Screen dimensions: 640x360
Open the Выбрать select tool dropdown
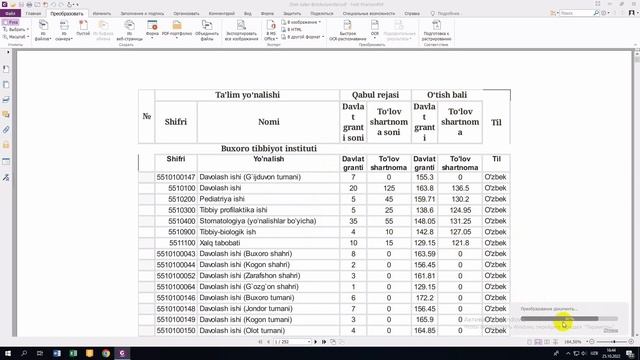(x=16, y=29)
